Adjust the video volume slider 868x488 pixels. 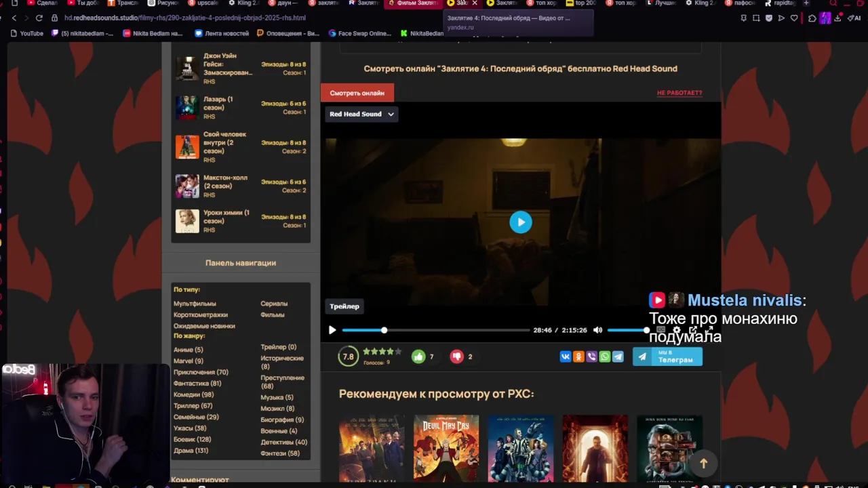627,330
